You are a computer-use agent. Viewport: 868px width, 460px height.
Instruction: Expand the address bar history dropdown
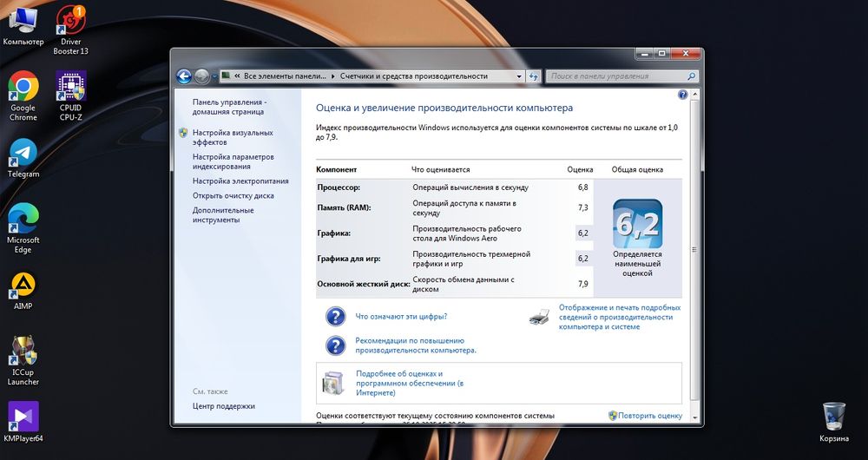[519, 76]
